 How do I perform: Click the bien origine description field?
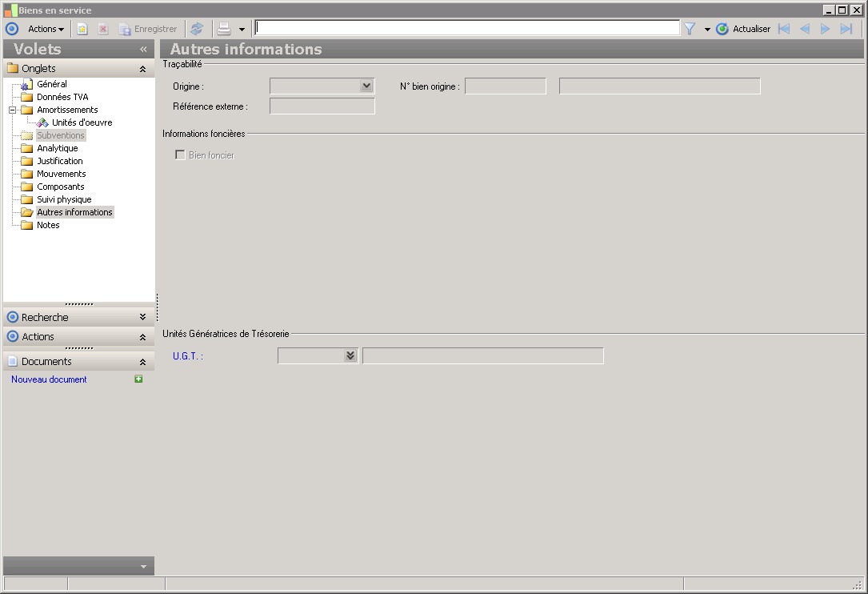[x=660, y=86]
